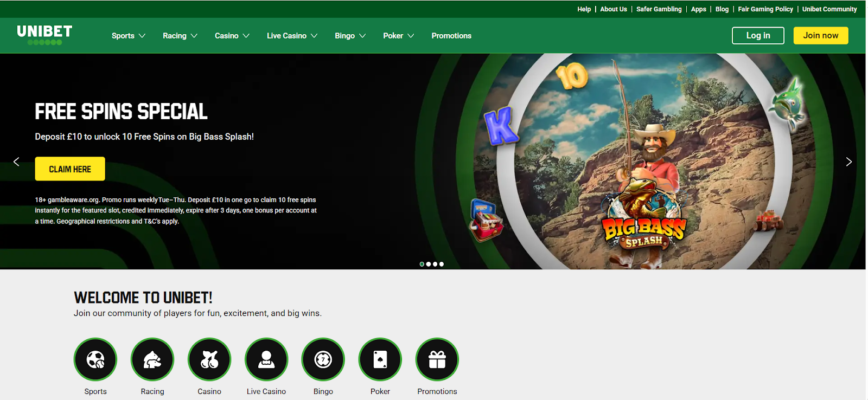Open Promotions in the navigation bar
Image resolution: width=868 pixels, height=400 pixels.
pos(451,36)
